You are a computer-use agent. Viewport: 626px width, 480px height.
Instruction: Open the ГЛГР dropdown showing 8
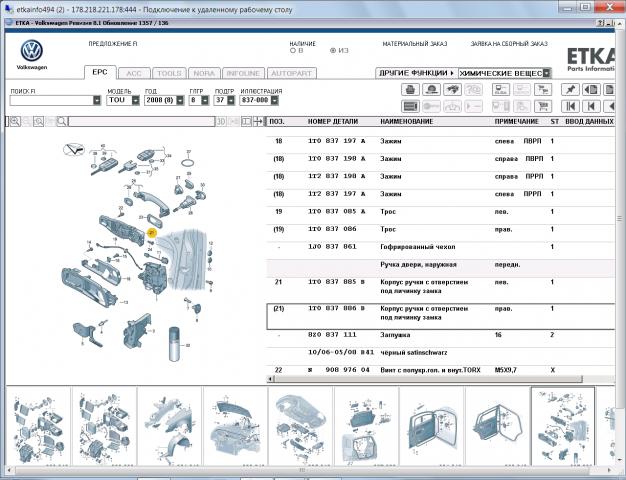(205, 100)
